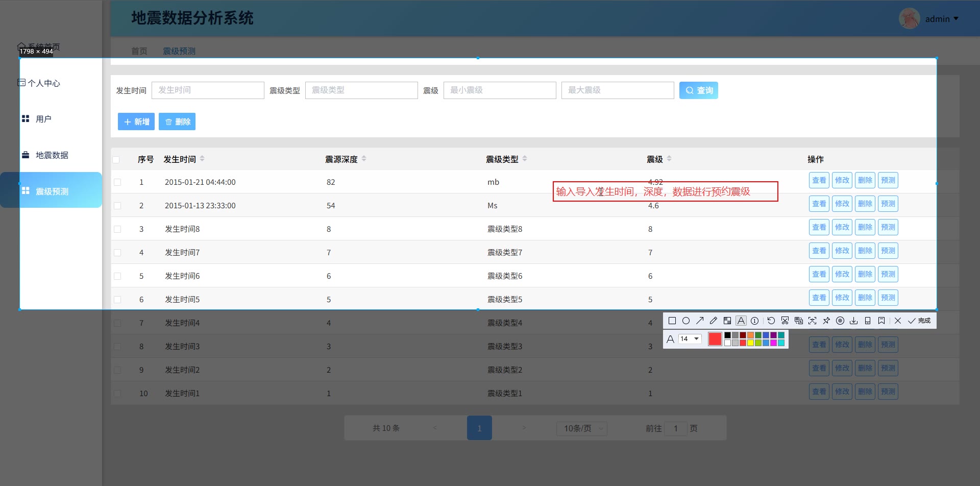
Task: Open the font size 14 dropdown
Action: click(690, 339)
